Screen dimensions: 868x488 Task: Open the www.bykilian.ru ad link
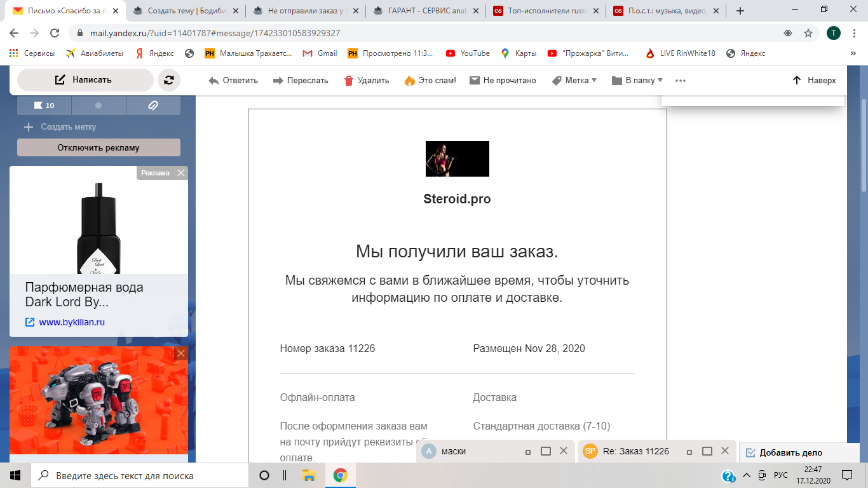(71, 322)
